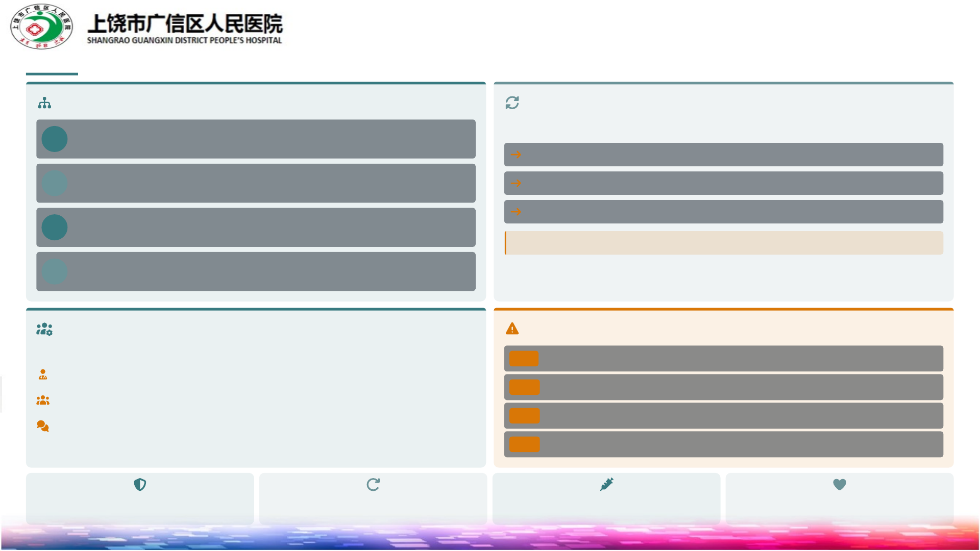Click the hospital circular logo emblem
This screenshot has height=551, width=980.
pyautogui.click(x=41, y=27)
